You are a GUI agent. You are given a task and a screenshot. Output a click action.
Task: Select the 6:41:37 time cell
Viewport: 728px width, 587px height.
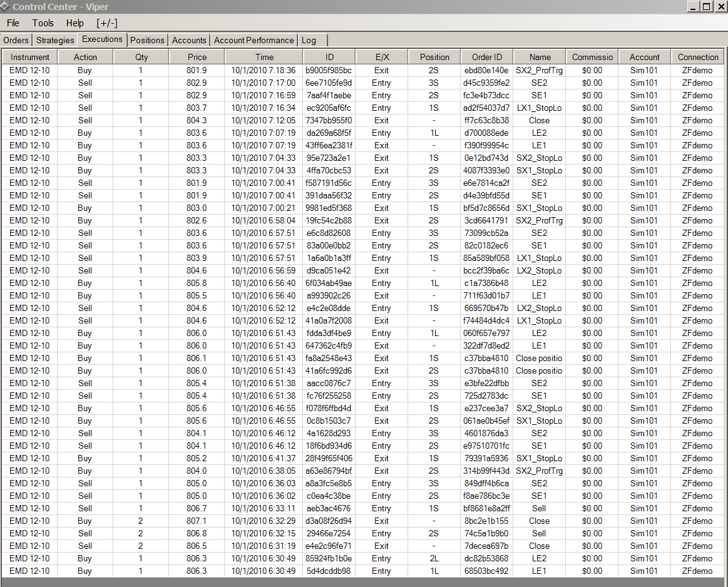(264, 459)
